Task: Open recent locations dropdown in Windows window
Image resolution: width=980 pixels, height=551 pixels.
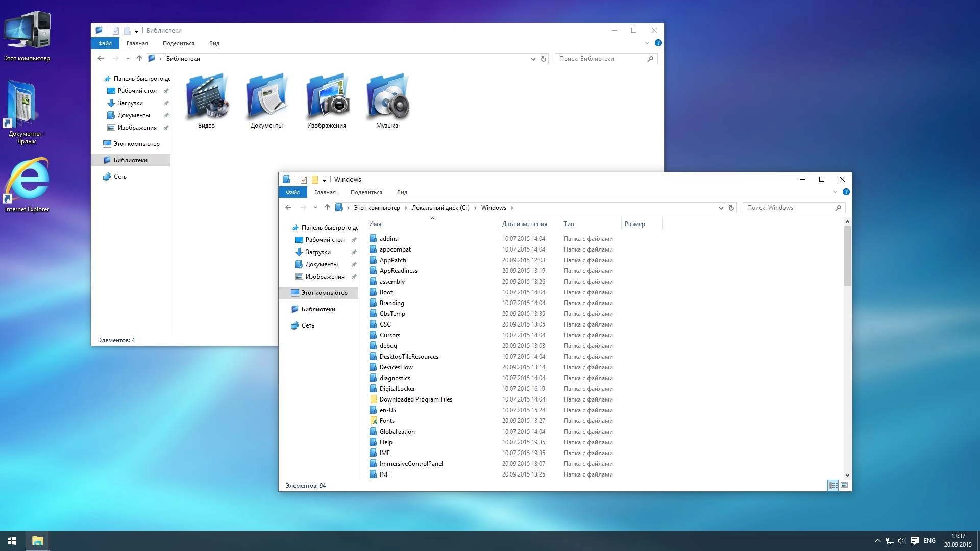Action: (x=315, y=208)
